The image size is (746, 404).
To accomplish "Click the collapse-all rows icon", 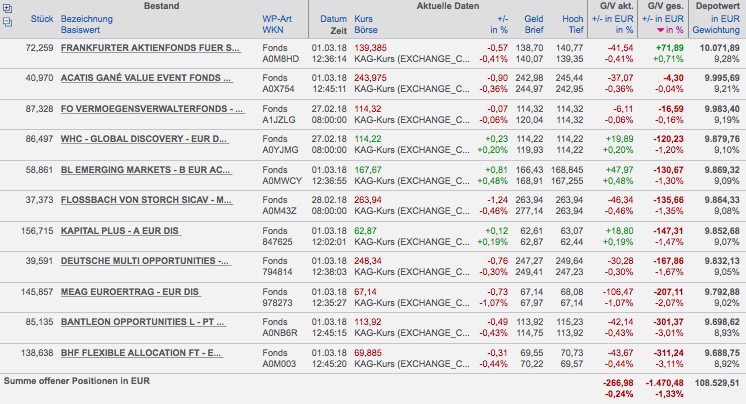I will click(x=8, y=20).
